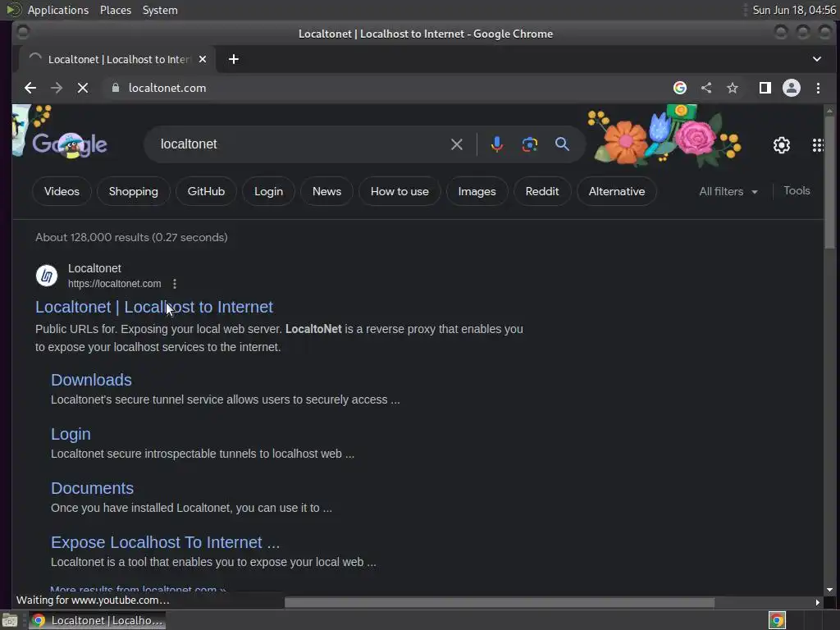840x630 pixels.
Task: Click the Chrome tray icon in bottom panel
Action: point(777,620)
